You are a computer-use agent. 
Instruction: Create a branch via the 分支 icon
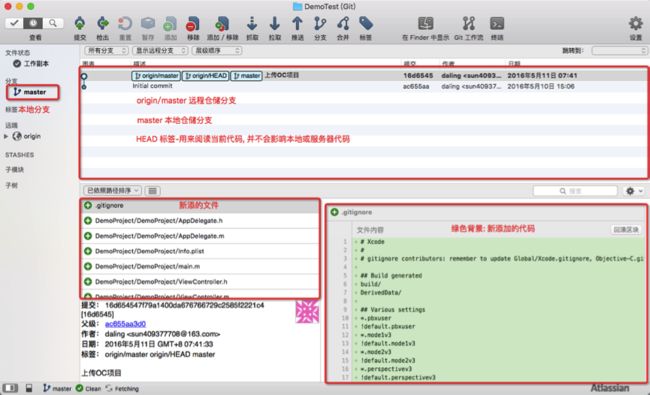320,24
